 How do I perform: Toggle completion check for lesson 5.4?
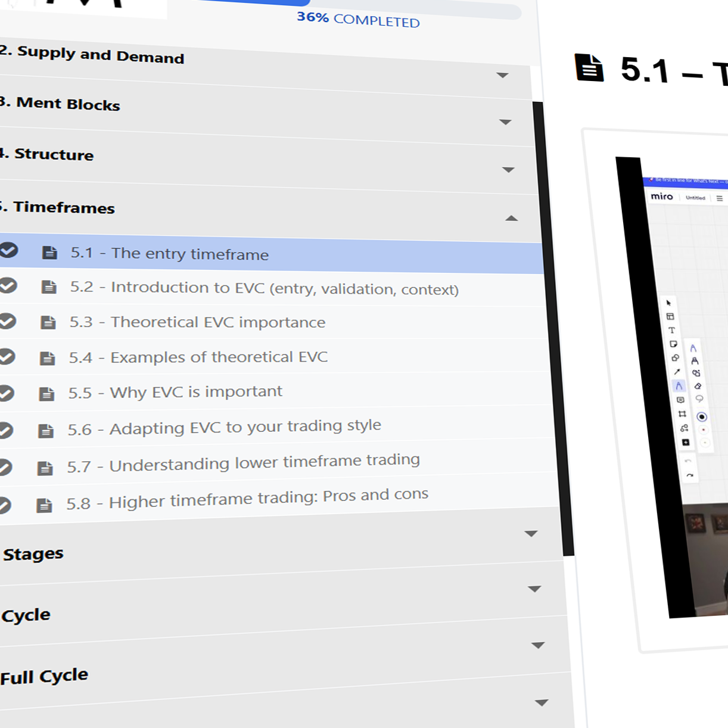[7, 357]
